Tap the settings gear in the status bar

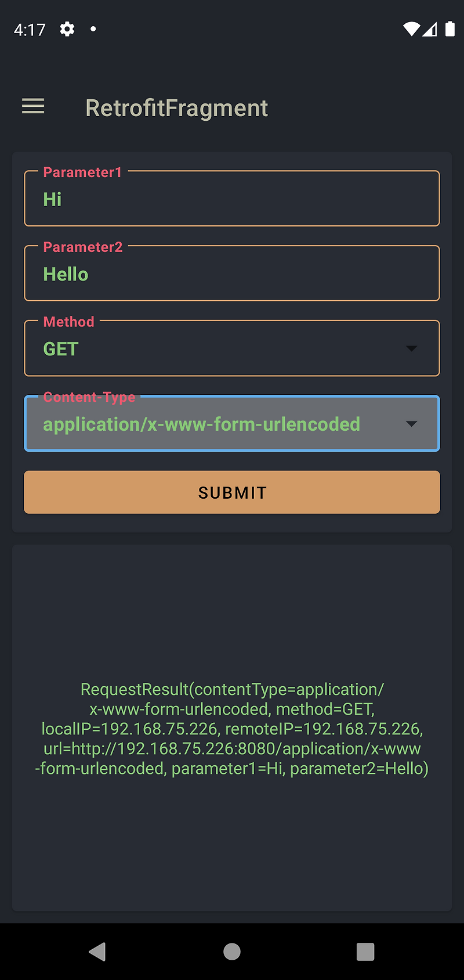coord(67,28)
